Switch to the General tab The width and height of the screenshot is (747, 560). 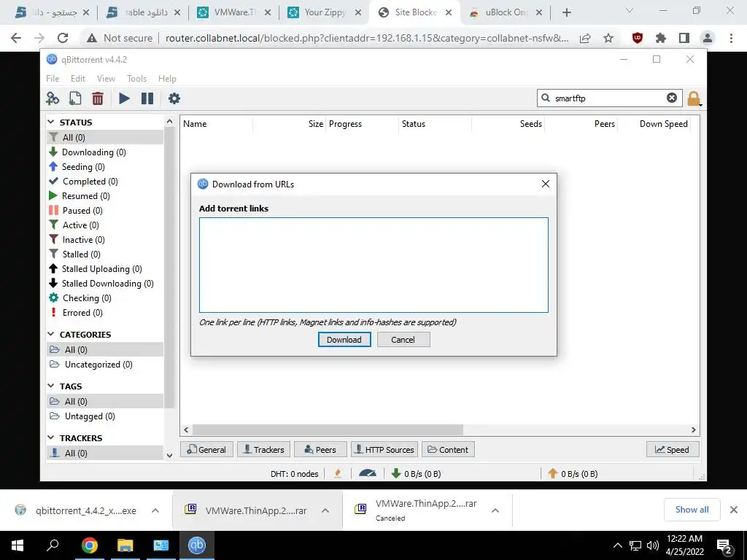pyautogui.click(x=206, y=449)
